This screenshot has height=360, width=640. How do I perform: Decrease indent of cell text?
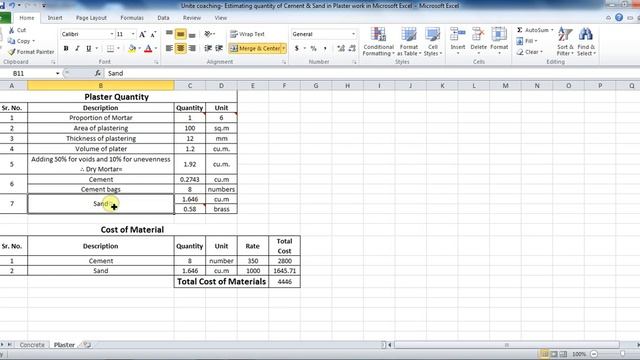[x=208, y=49]
